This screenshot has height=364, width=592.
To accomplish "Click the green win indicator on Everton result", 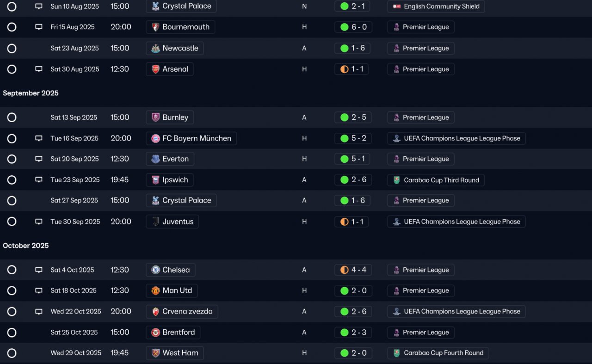I will [344, 159].
